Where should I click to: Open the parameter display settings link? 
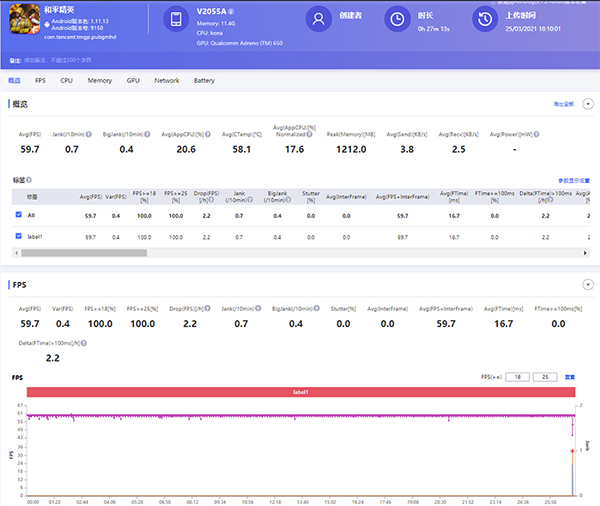pos(573,181)
